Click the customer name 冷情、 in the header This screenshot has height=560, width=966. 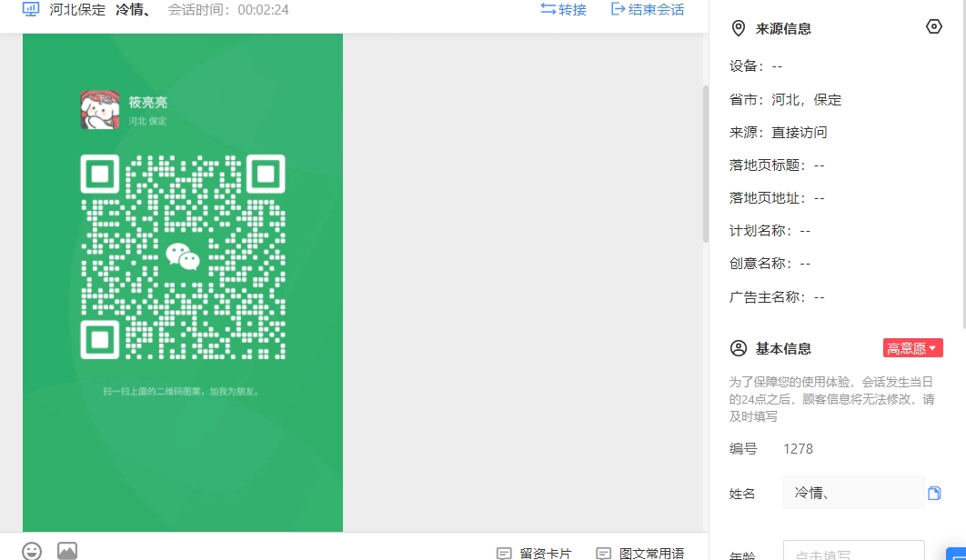(133, 10)
